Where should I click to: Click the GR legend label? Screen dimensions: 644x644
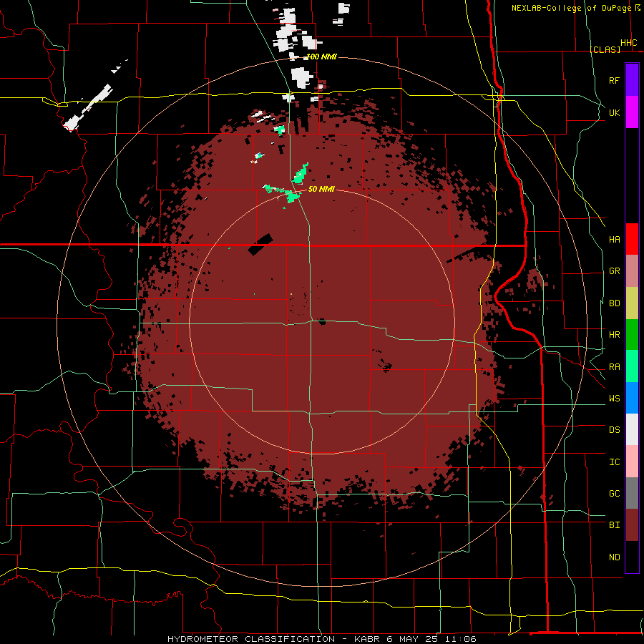[614, 271]
